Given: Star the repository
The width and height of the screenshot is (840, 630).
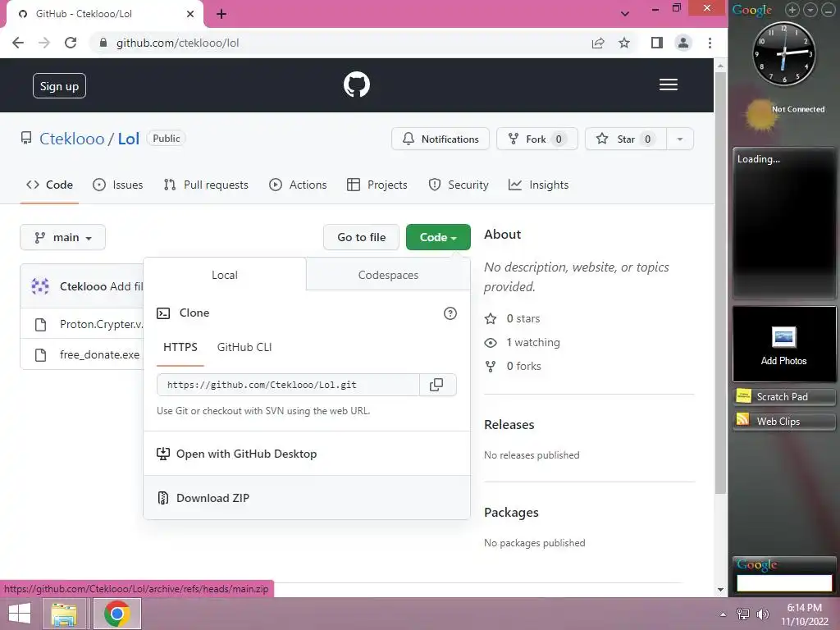Looking at the screenshot, I should [626, 139].
